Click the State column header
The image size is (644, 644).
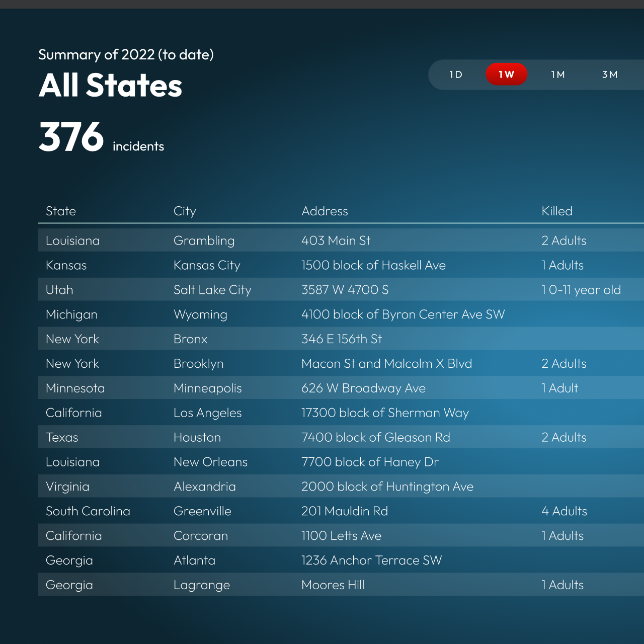pyautogui.click(x=61, y=211)
